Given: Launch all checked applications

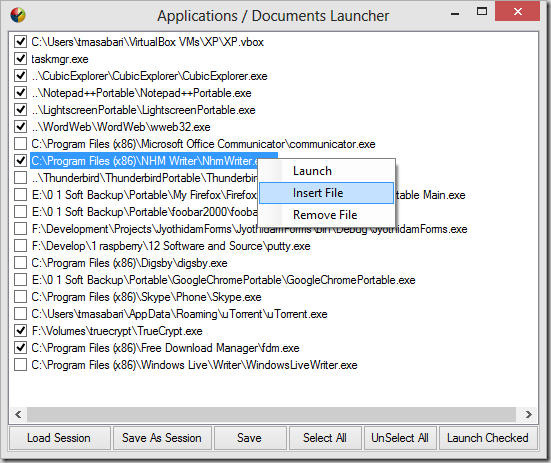Looking at the screenshot, I should tap(488, 438).
